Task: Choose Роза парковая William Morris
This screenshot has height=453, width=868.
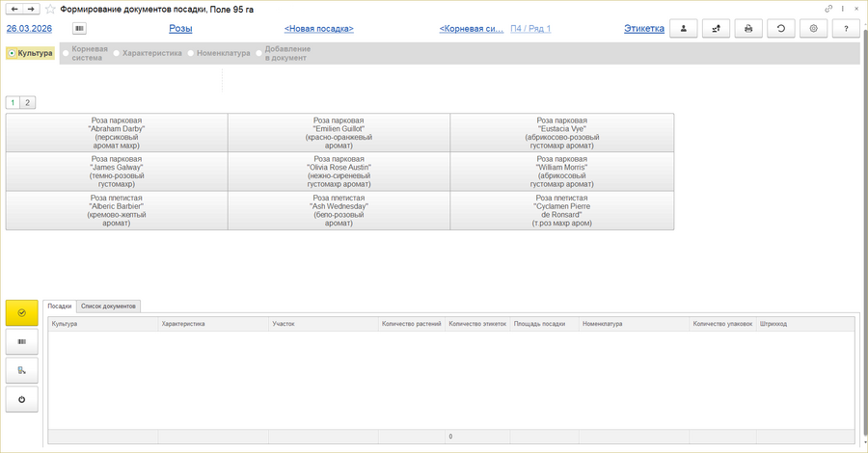Action: (x=562, y=172)
